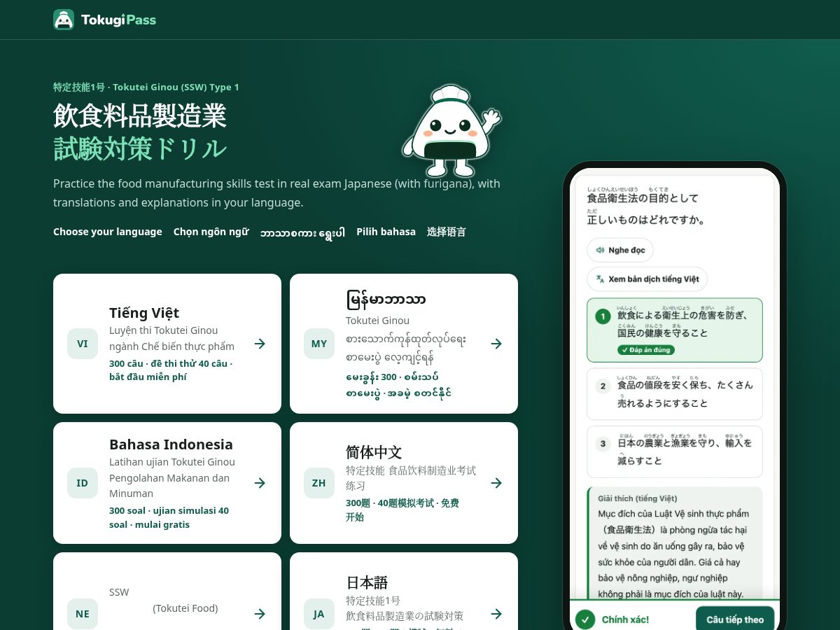Open the 日本語 language card
This screenshot has height=630, width=840.
[404, 591]
